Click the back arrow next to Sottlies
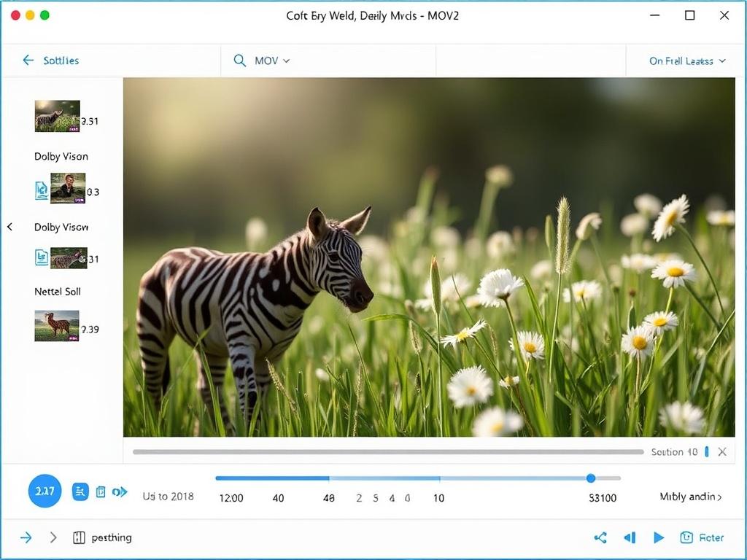Viewport: 747px width, 560px height. pyautogui.click(x=28, y=61)
